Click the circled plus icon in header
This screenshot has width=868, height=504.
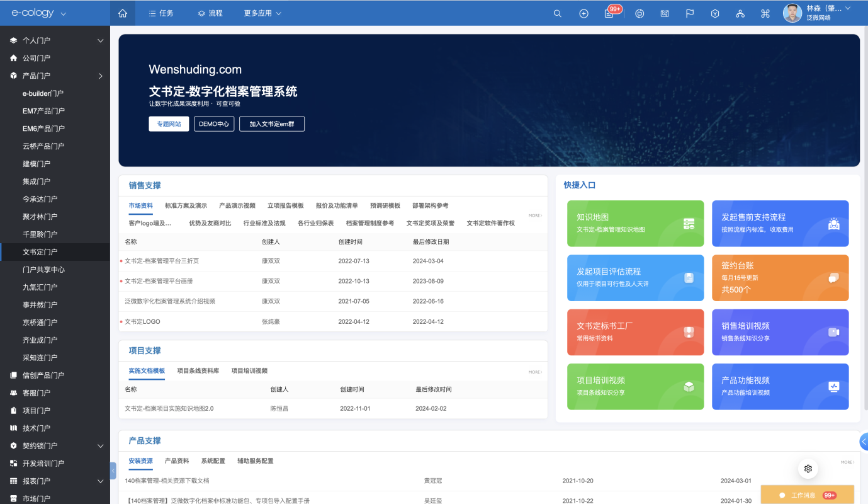pos(583,13)
